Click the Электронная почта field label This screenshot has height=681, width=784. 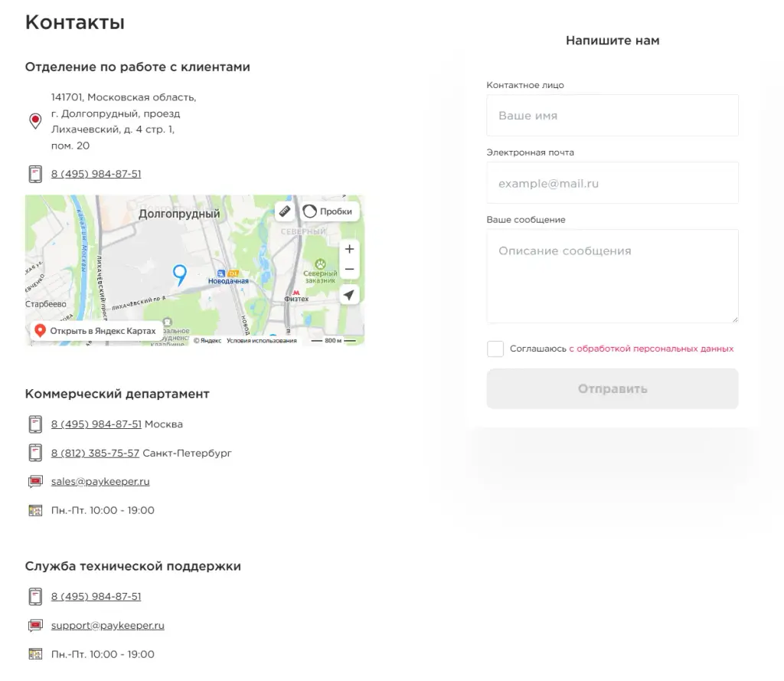(530, 152)
